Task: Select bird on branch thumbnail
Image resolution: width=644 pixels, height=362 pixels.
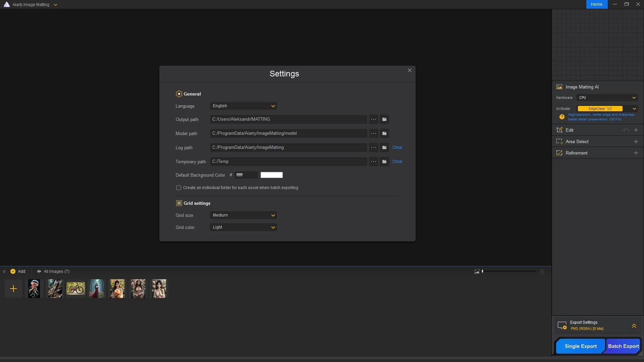Action: point(55,289)
